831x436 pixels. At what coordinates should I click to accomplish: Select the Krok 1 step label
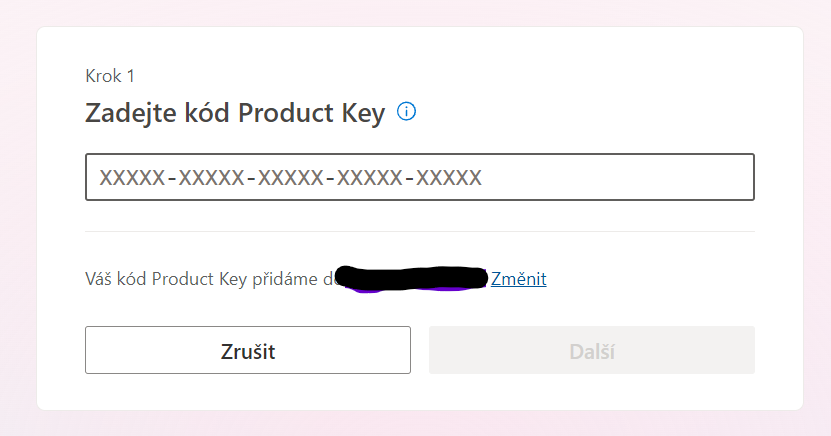[110, 76]
